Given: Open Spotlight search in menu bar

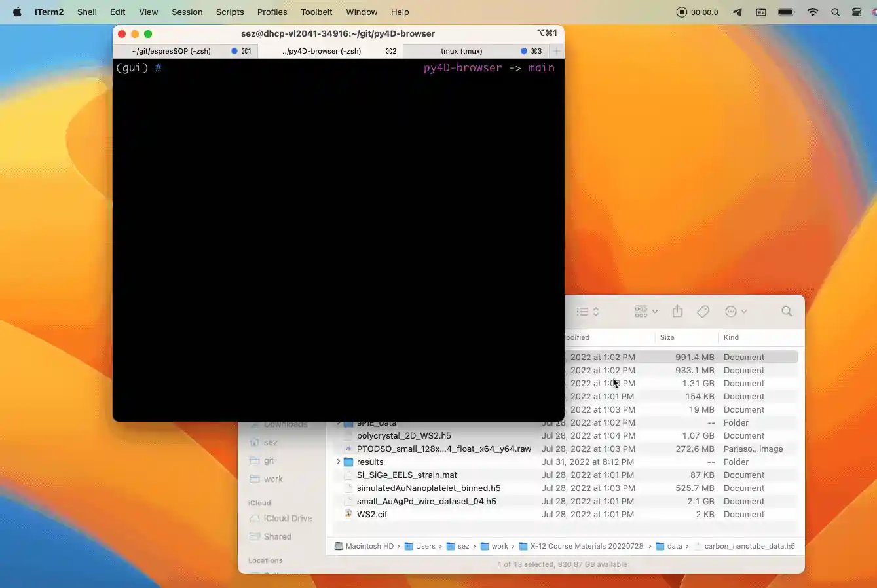Looking at the screenshot, I should pos(835,12).
